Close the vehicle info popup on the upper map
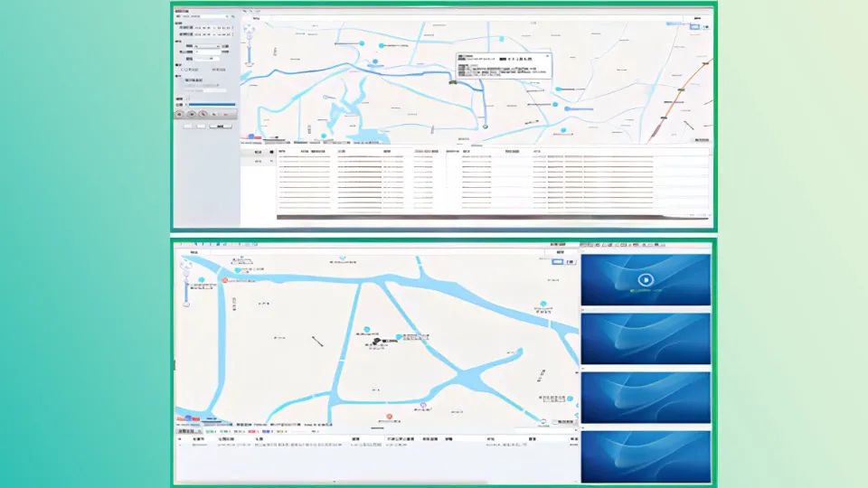The height and width of the screenshot is (488, 868). click(x=544, y=56)
